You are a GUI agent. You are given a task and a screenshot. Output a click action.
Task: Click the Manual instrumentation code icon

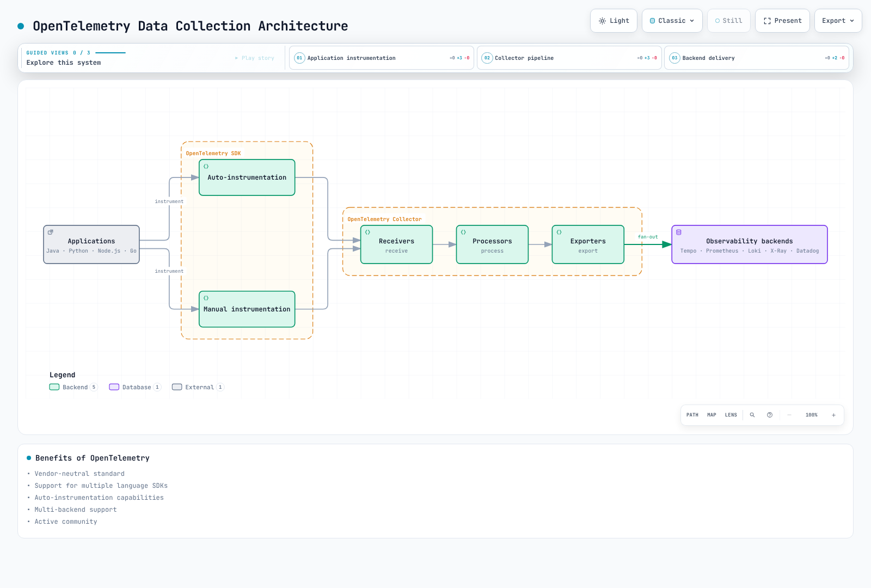pos(206,298)
